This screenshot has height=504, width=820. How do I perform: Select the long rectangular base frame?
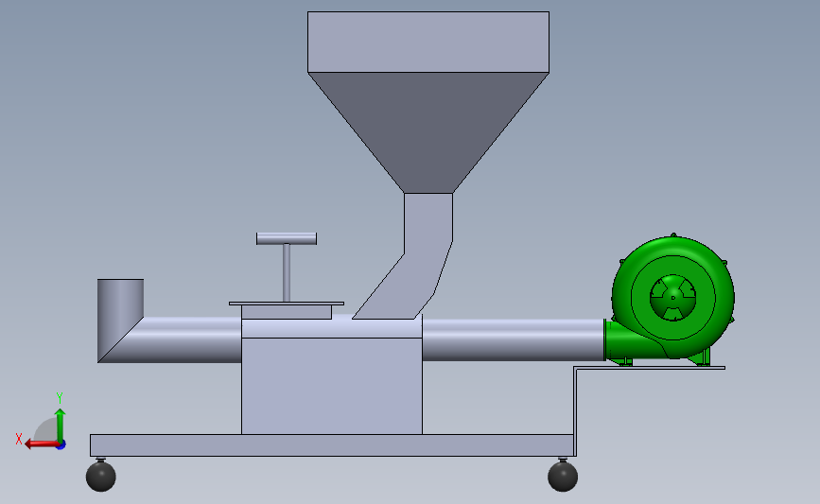pyautogui.click(x=332, y=445)
